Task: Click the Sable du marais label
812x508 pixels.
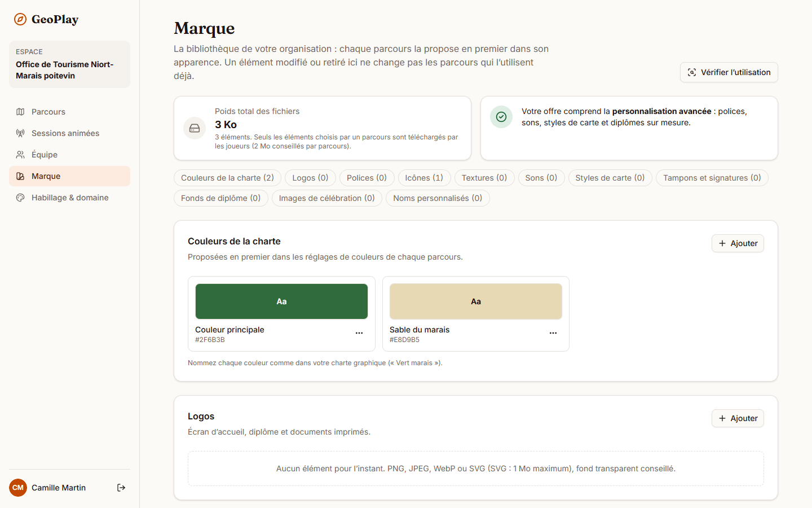Action: 420,330
